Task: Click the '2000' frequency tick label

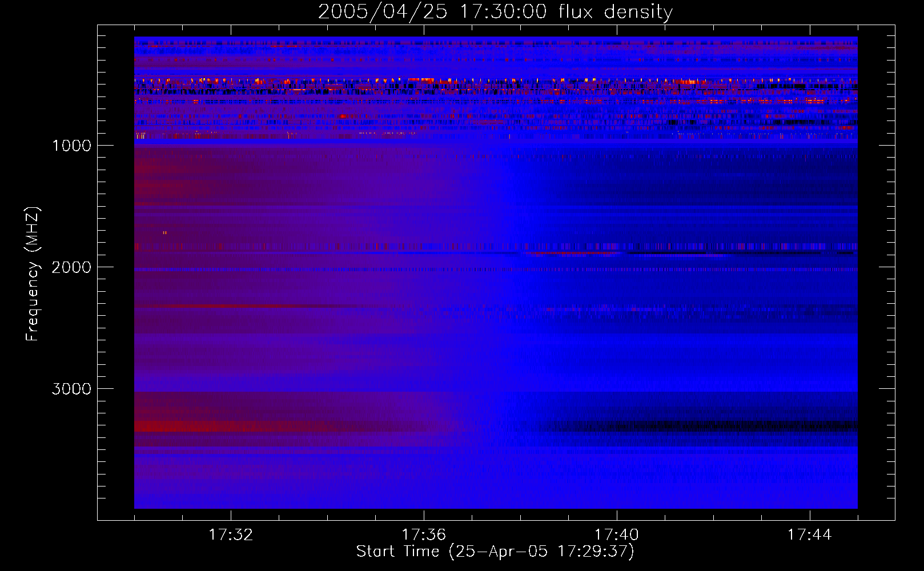Action: [71, 267]
